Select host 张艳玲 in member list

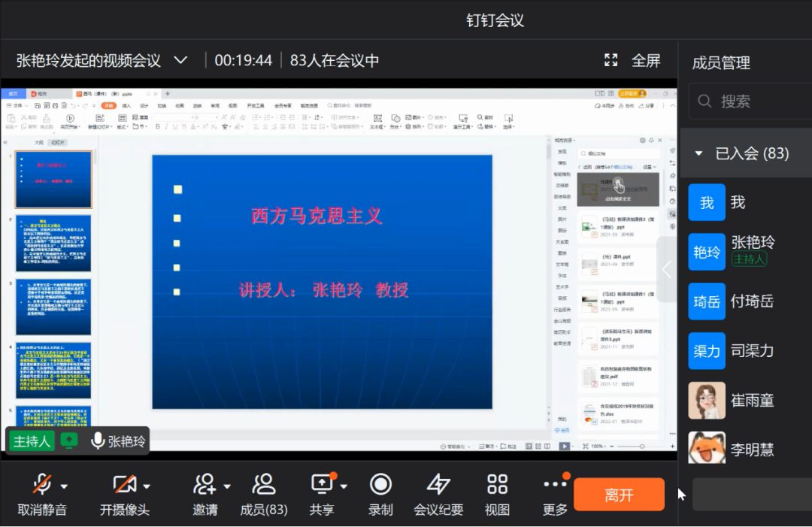point(752,243)
